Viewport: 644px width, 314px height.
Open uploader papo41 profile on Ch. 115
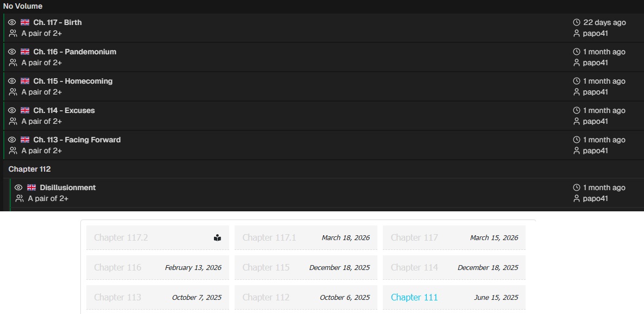tap(595, 92)
